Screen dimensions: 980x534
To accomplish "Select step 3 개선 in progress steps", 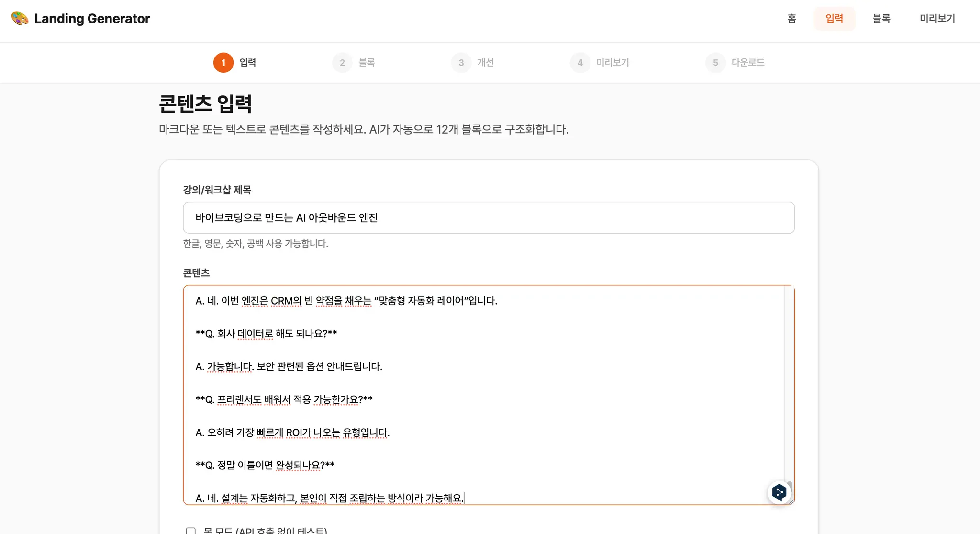I will click(472, 62).
